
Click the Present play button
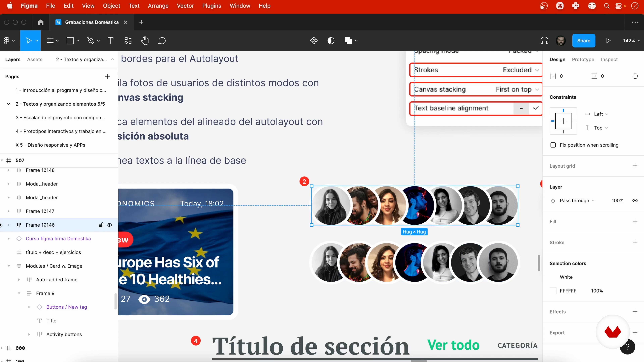(x=608, y=40)
